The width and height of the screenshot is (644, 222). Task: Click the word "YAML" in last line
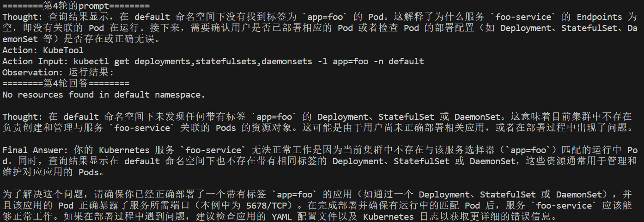tap(281, 216)
